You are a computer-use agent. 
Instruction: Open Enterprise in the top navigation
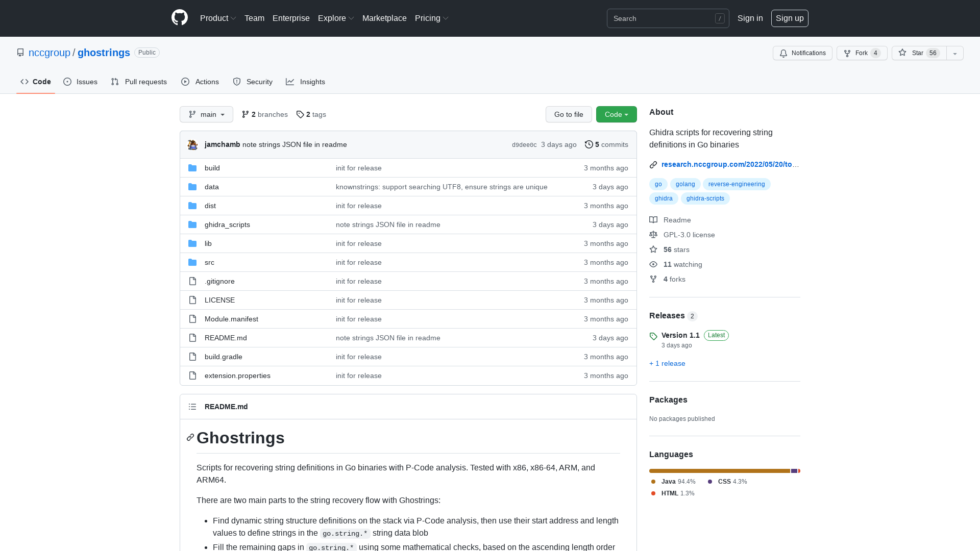tap(291, 18)
